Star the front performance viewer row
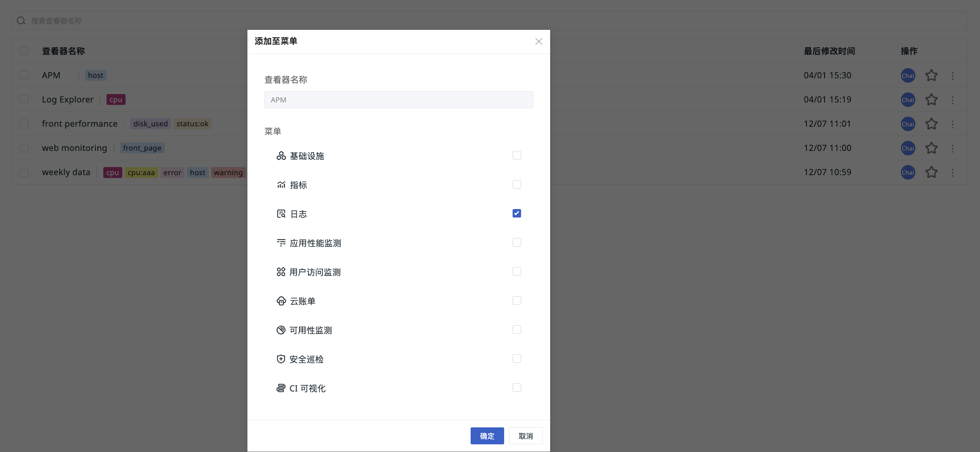 click(x=931, y=124)
